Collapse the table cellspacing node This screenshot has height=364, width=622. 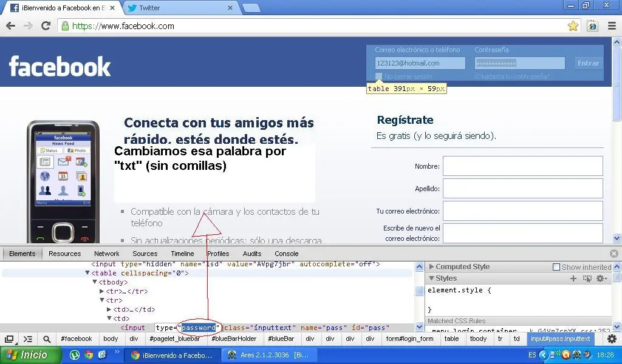[87, 273]
